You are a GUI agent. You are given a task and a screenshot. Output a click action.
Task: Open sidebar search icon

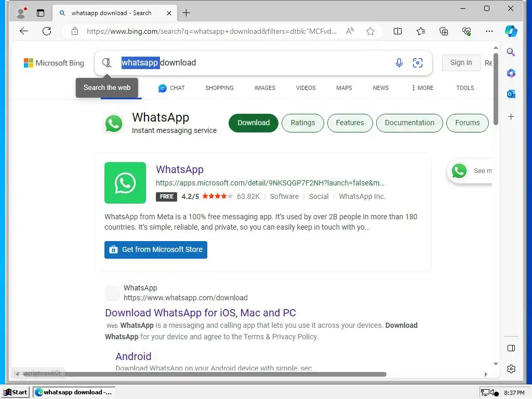[511, 52]
